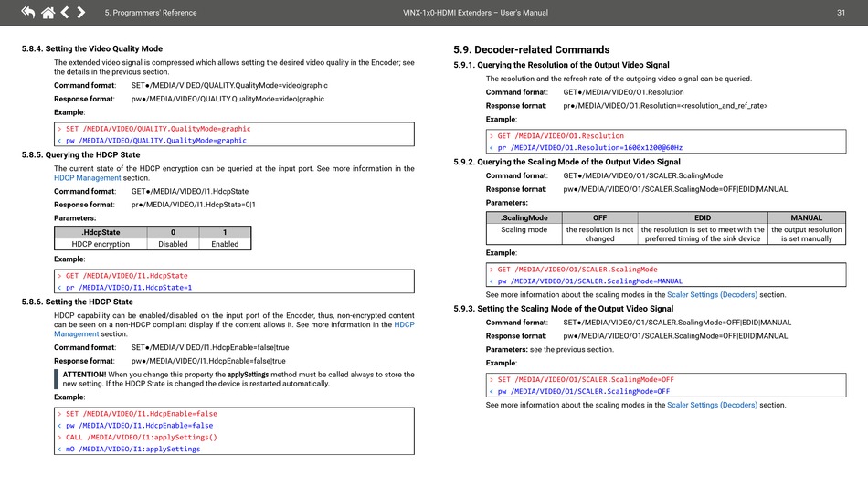Click code line 'GET /MEDIA/VIDEO/O1.Resolution'

click(x=561, y=136)
